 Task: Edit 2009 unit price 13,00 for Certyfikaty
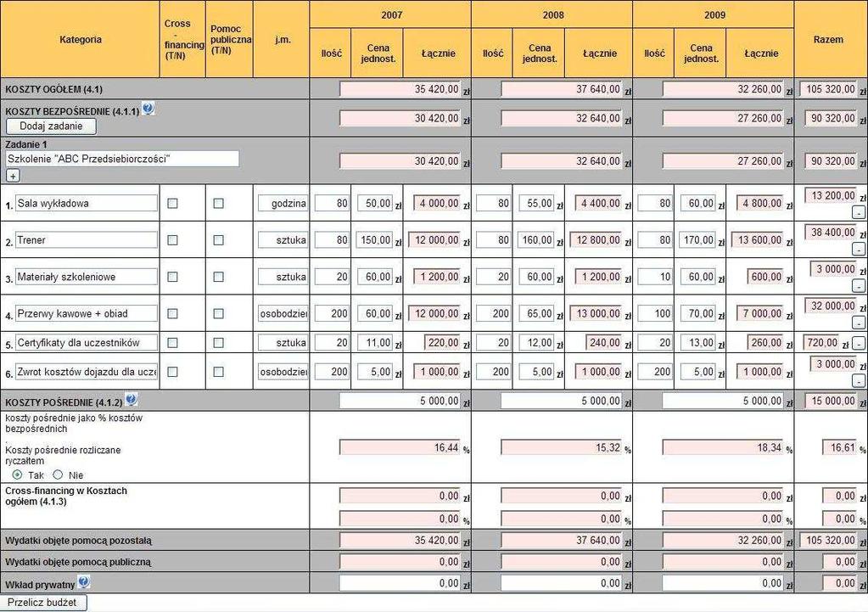click(x=697, y=343)
